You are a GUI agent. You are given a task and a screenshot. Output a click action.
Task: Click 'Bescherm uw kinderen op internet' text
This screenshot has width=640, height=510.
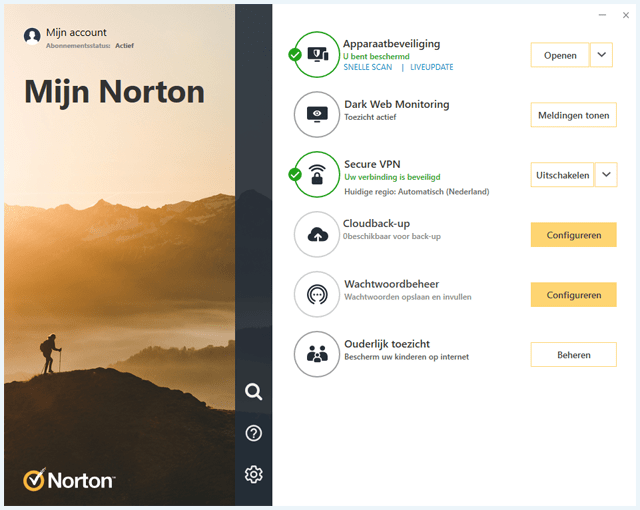tap(407, 357)
